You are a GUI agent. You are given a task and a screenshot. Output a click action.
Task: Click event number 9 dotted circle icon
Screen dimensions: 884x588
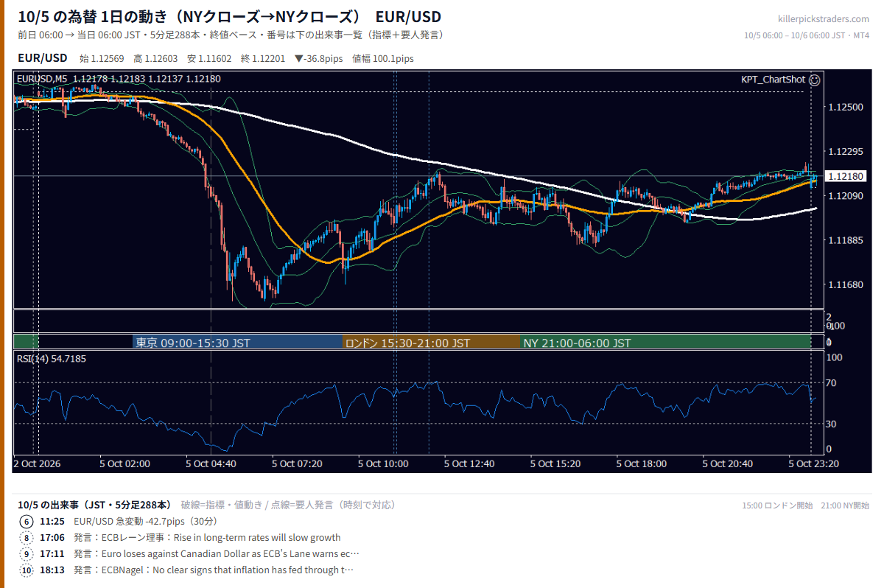[x=27, y=554]
